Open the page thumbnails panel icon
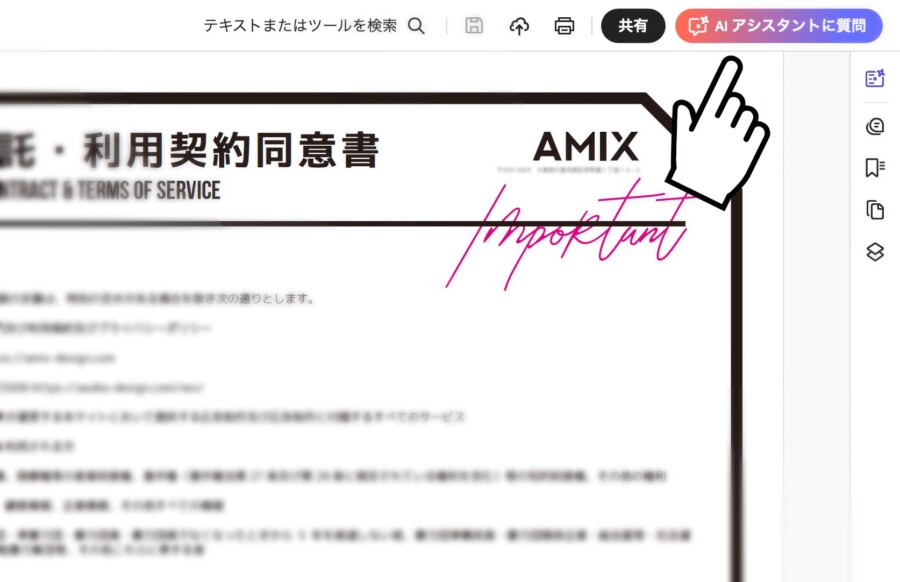Image resolution: width=900 pixels, height=582 pixels. [875, 210]
